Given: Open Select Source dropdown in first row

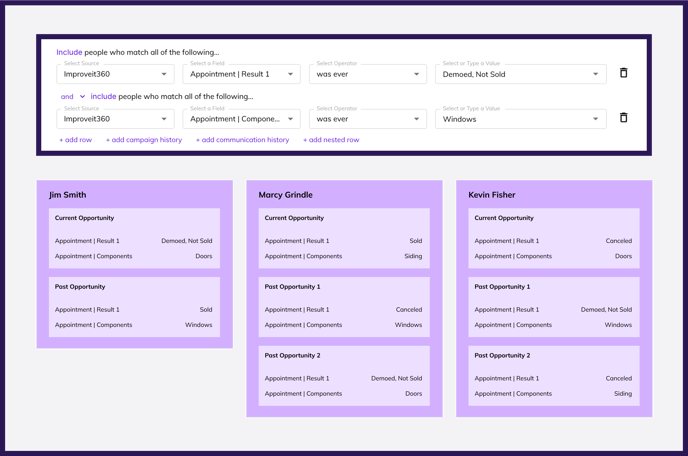Looking at the screenshot, I should click(115, 74).
